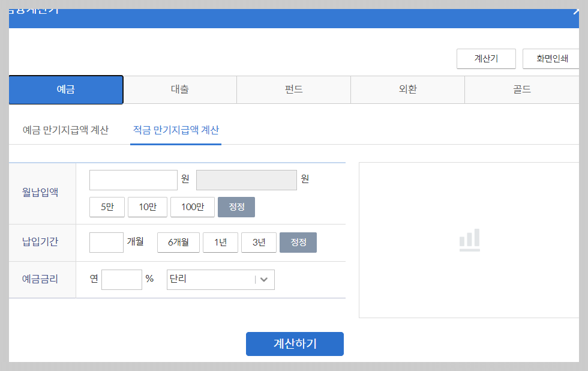Switch to the 골드 (gold) tab
This screenshot has height=371, width=588.
pyautogui.click(x=521, y=89)
